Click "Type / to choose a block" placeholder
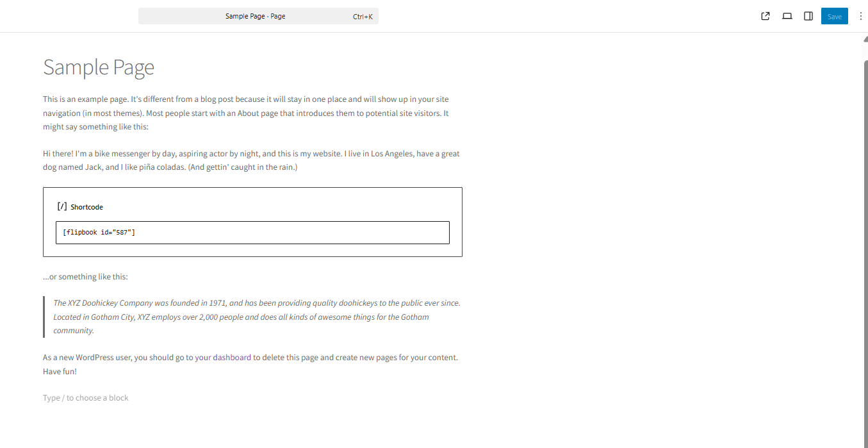This screenshot has height=448, width=868. click(86, 398)
